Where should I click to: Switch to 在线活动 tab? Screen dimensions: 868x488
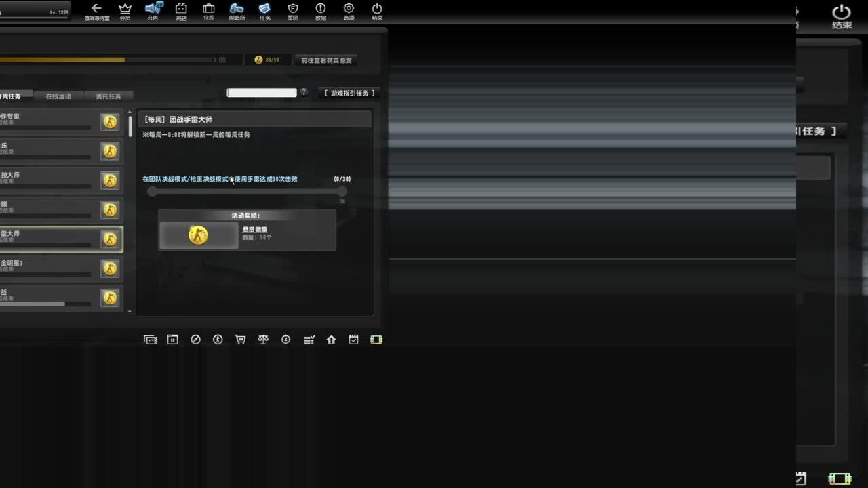tap(58, 96)
